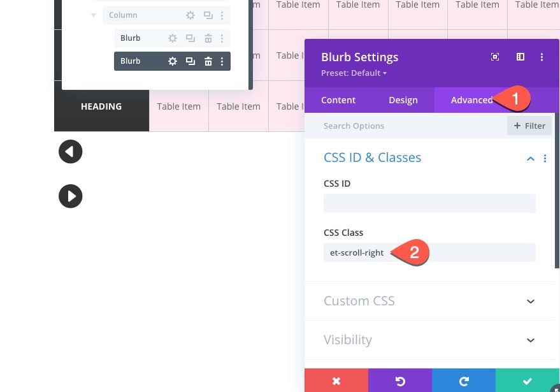Save settings with the green checkmark
The width and height of the screenshot is (560, 392).
click(x=527, y=381)
